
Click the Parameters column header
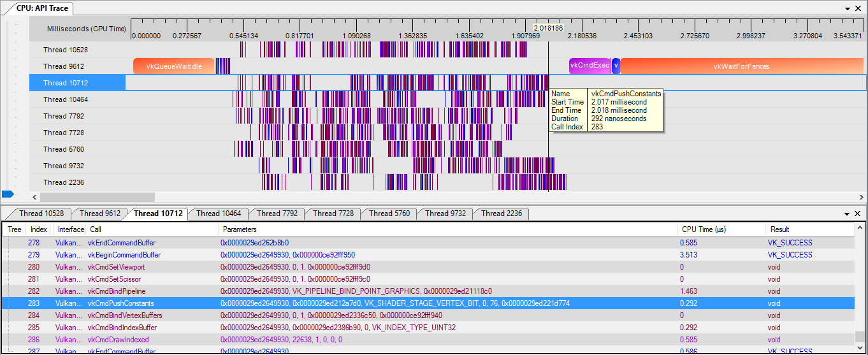pos(240,229)
